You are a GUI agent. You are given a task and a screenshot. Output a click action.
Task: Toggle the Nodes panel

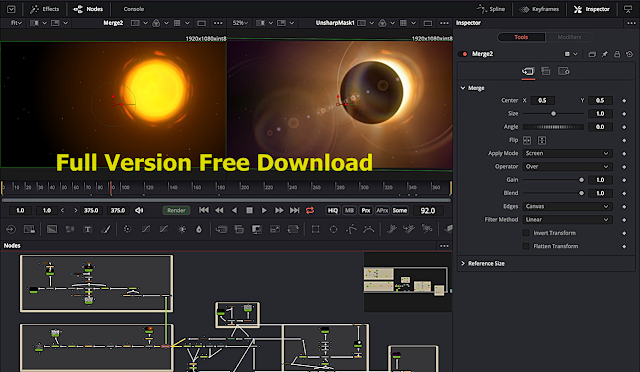(88, 9)
